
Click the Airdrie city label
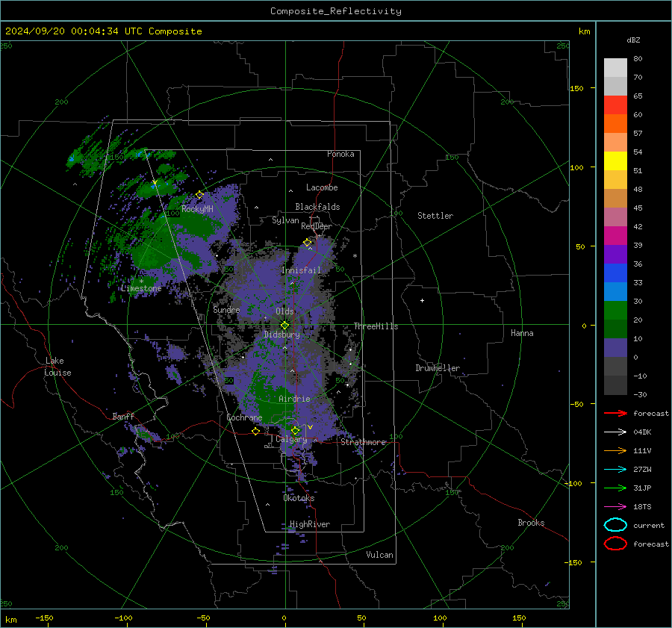click(294, 399)
